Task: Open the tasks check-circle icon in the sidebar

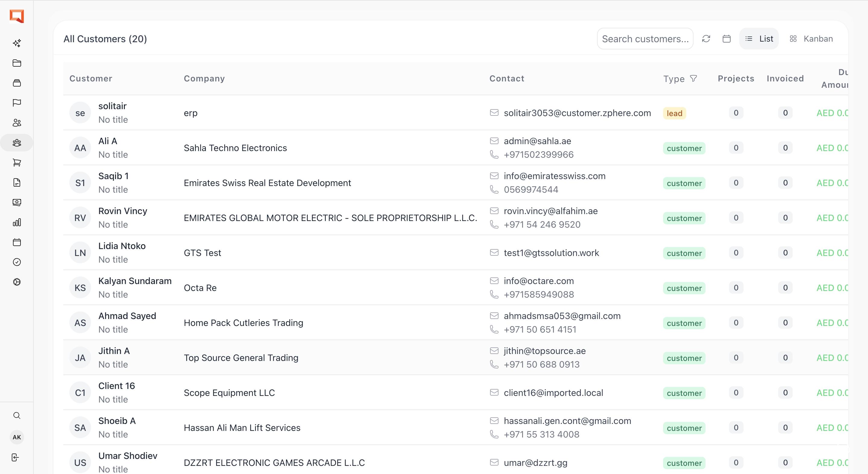Action: coord(17,262)
